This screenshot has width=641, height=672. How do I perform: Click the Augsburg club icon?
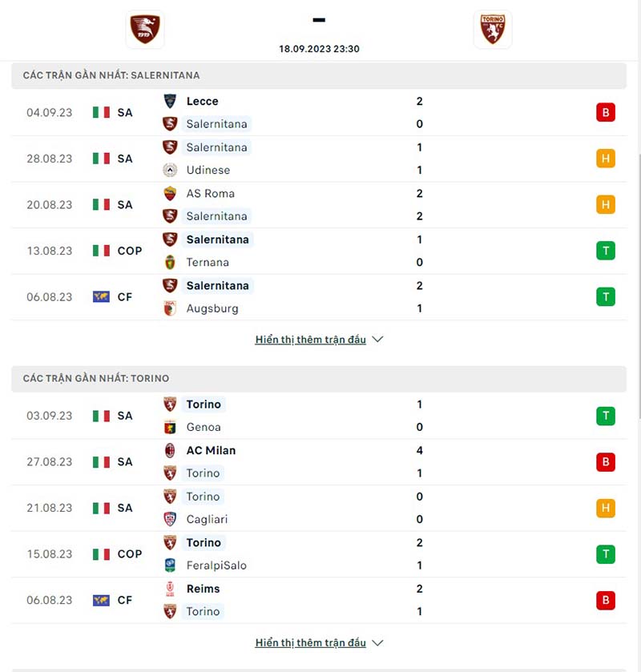(x=170, y=308)
